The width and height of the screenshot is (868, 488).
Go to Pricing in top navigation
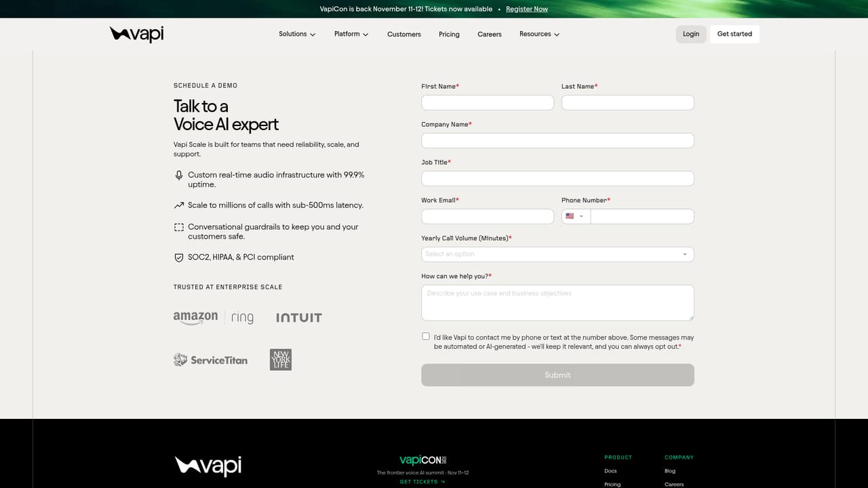(449, 35)
